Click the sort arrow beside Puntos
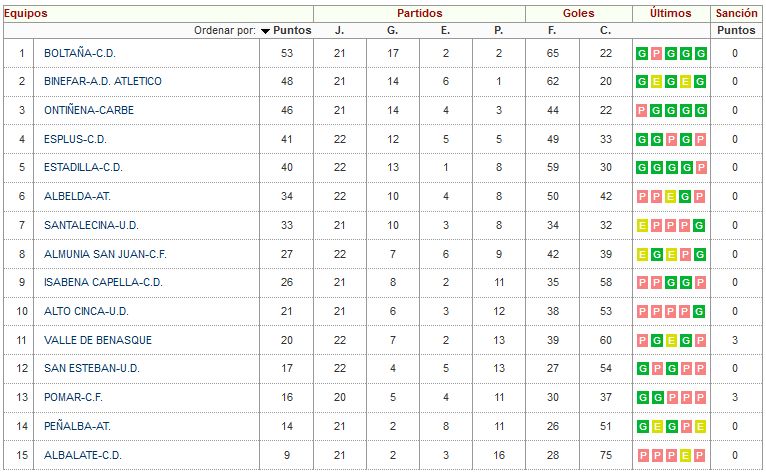The image size is (766, 476). (x=265, y=31)
